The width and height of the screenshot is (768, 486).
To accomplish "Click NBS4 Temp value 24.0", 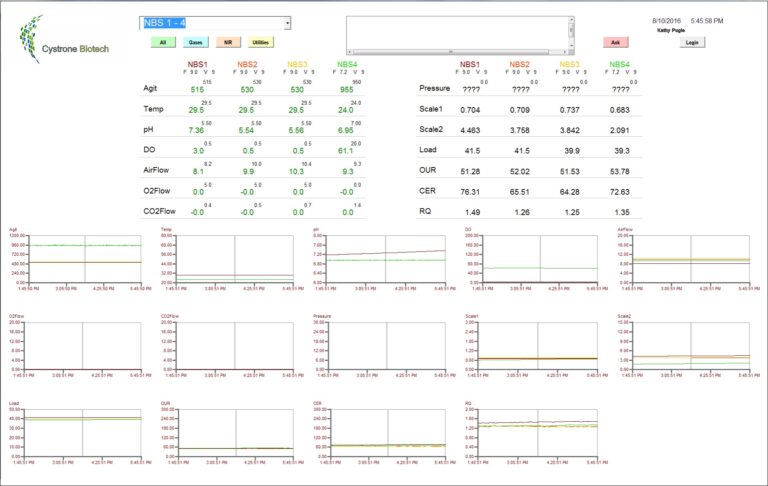I will 346,110.
